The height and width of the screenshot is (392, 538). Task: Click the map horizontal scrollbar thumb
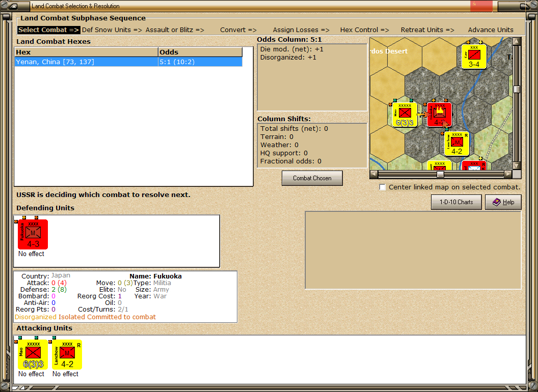point(440,174)
